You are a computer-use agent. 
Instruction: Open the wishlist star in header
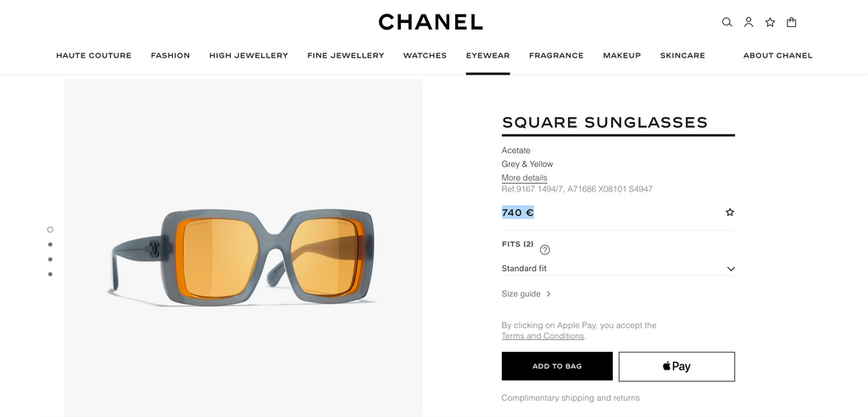pos(770,22)
